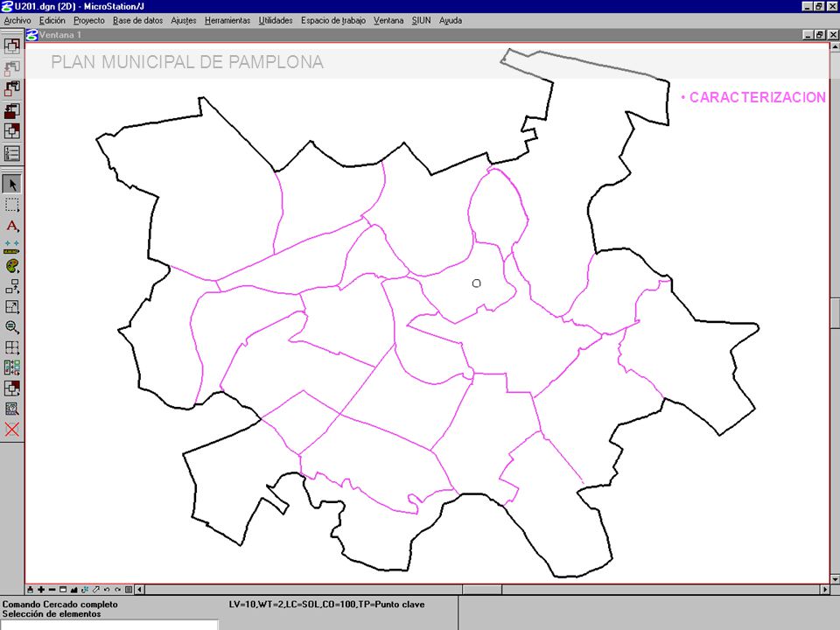Screen dimensions: 840x630
Task: Open the green-red arrows exchange tool
Action: click(x=11, y=368)
